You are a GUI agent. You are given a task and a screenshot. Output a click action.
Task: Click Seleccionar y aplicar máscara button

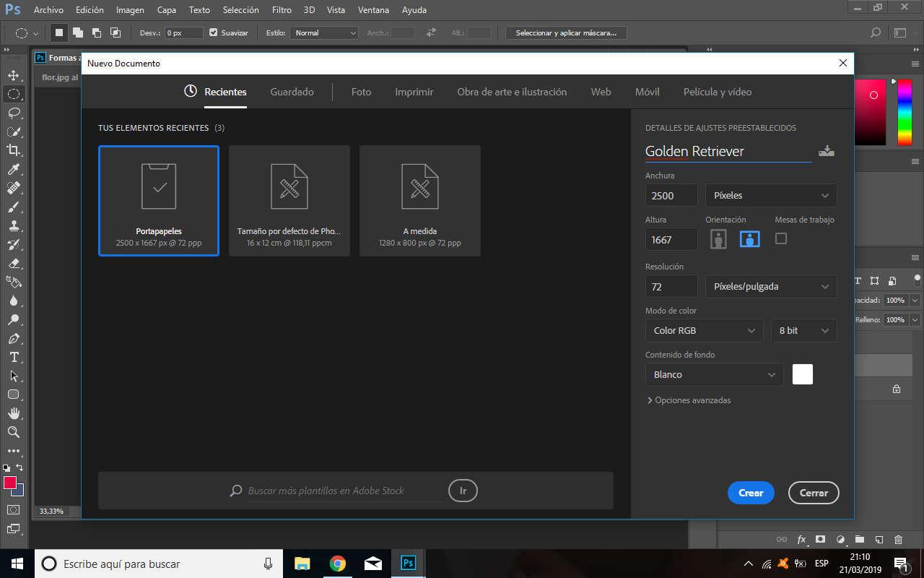point(566,33)
